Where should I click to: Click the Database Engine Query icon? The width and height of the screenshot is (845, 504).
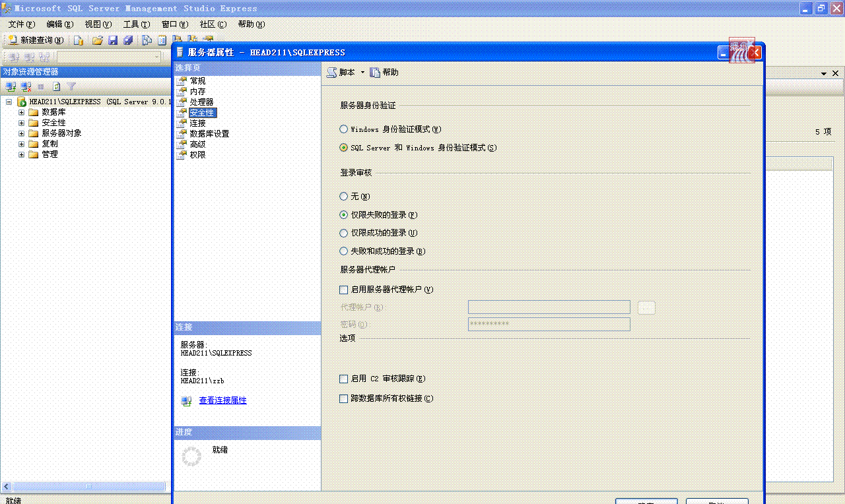tap(79, 40)
